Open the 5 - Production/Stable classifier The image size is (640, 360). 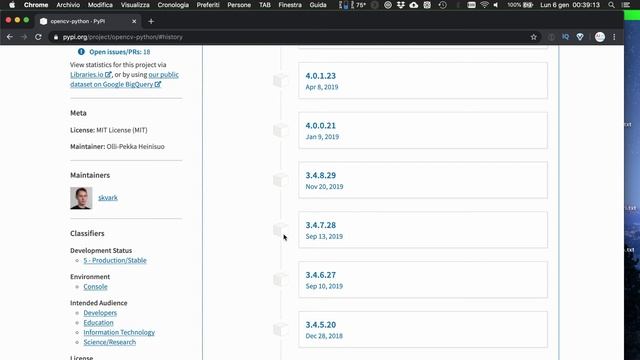click(115, 260)
